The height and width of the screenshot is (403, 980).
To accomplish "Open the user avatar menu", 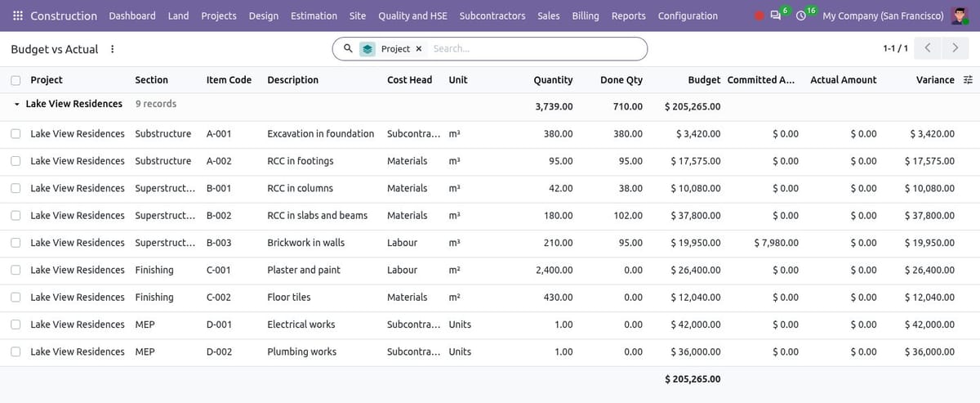I will point(960,16).
